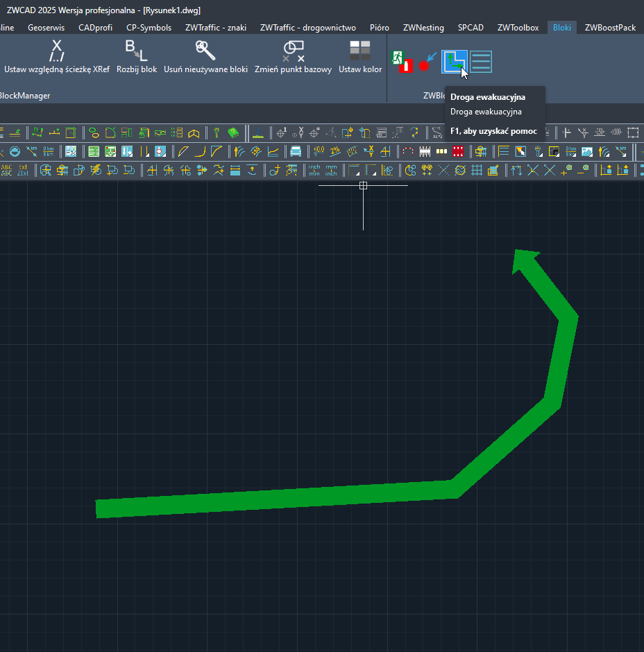644x652 pixels.
Task: Click Ustaw względną ścieżkę XRef
Action: pyautogui.click(x=57, y=57)
